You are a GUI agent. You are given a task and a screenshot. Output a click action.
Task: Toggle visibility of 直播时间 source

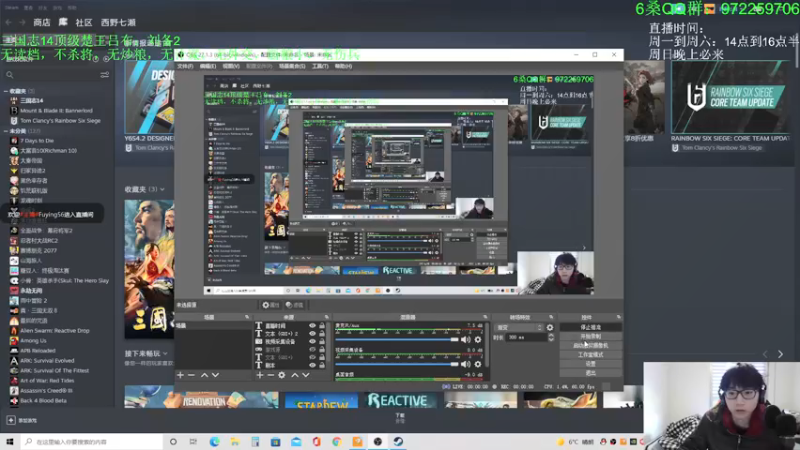pos(312,326)
